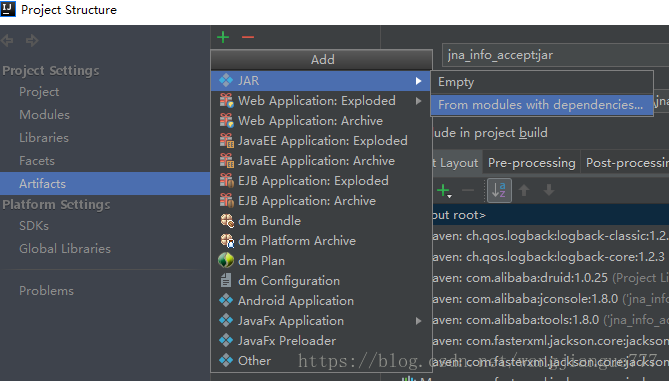
Task: Click the red minus Remove artifact icon
Action: tap(248, 37)
